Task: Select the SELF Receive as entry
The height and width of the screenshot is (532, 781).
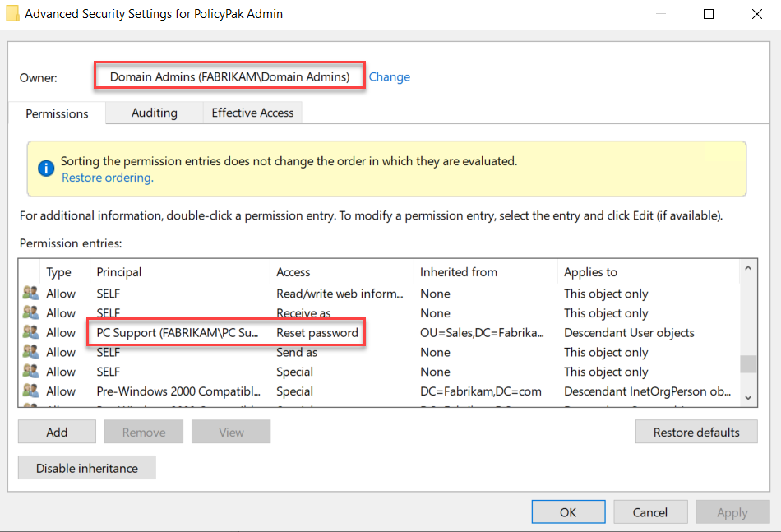Action: (x=381, y=312)
